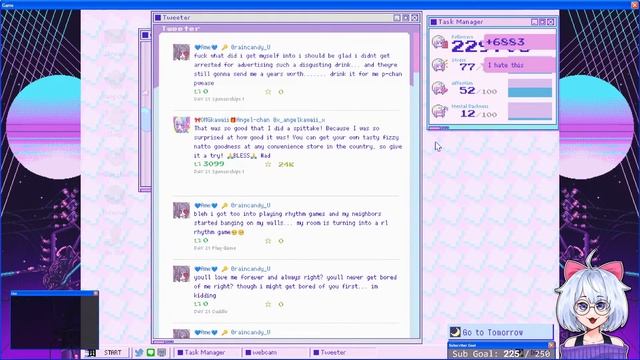
Task: Star the 'love me forever' tweet
Action: tap(268, 304)
